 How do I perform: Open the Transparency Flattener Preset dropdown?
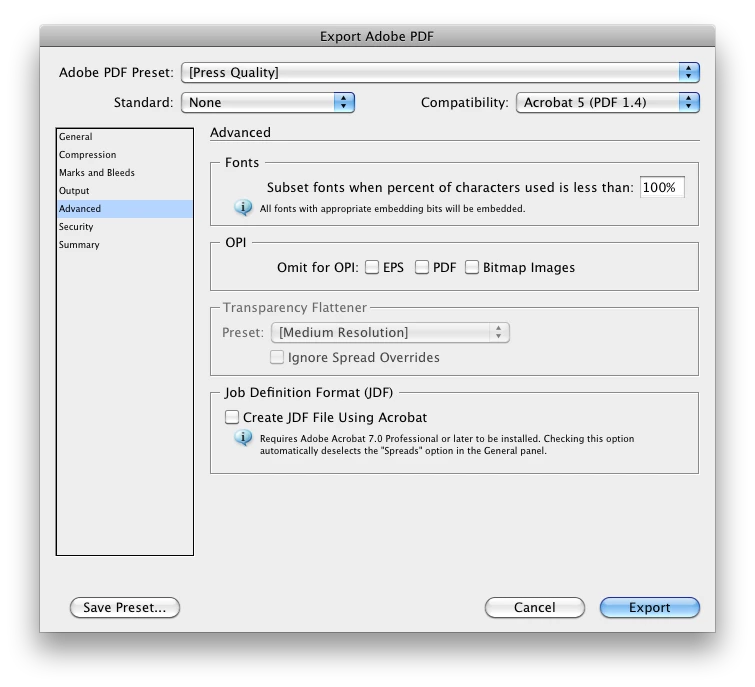coord(390,333)
